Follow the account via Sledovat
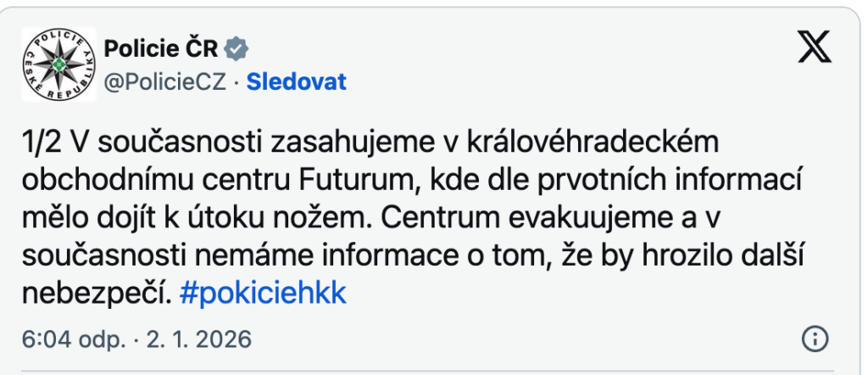Screen dimensions: 868x375 (x=297, y=81)
